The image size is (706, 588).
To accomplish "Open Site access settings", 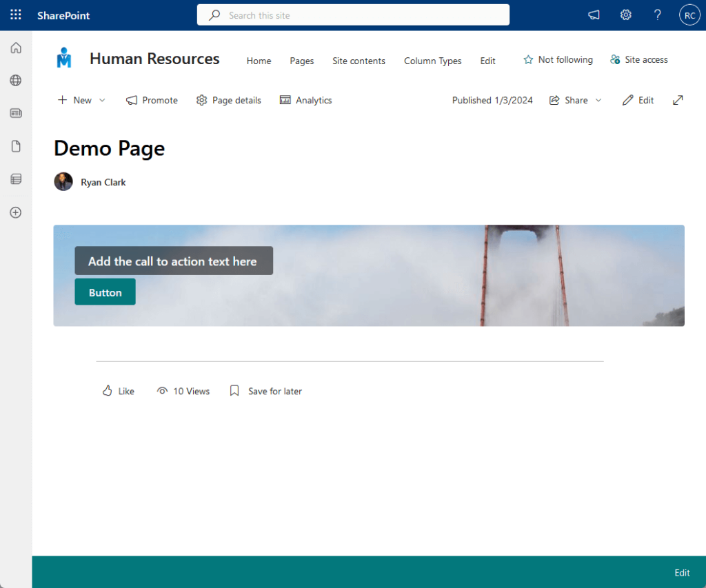I will [639, 59].
